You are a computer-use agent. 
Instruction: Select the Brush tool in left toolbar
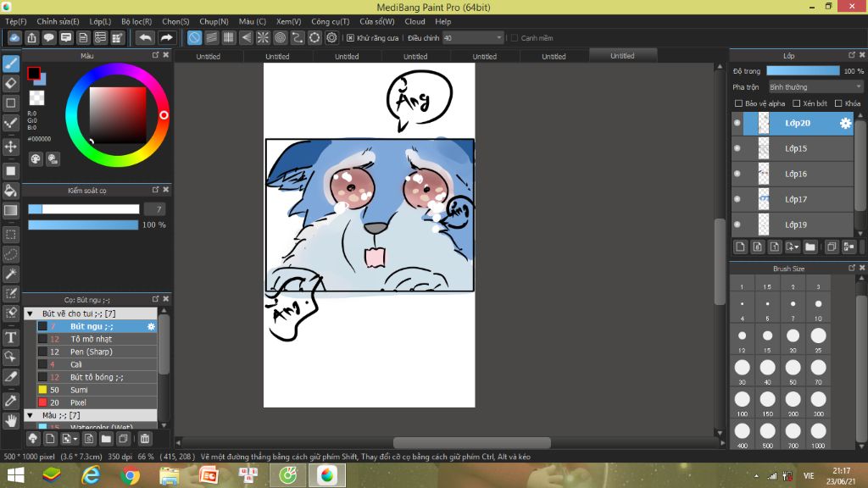click(x=10, y=64)
